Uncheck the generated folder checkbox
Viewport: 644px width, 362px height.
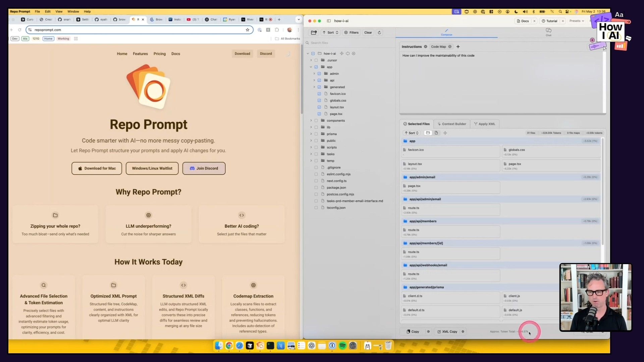(x=319, y=87)
